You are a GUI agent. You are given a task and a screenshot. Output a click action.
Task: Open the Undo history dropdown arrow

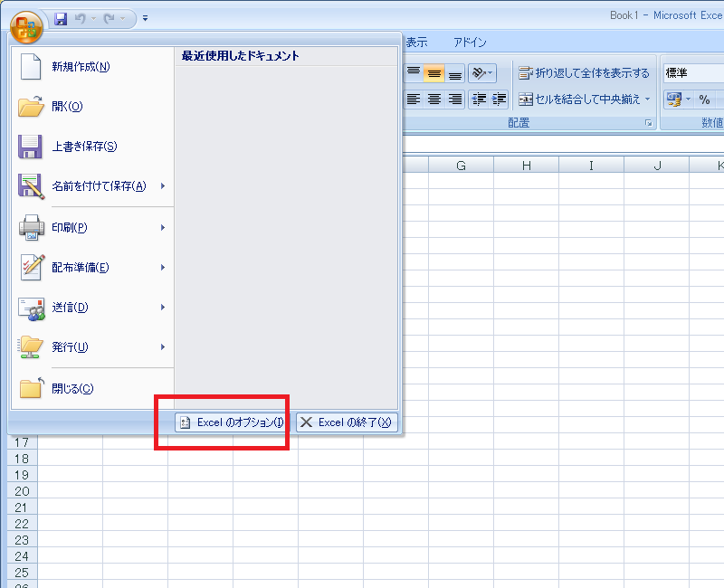[94, 18]
